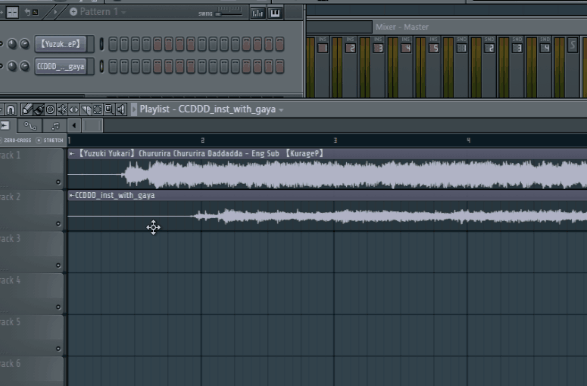Open the playlist options menu arrow before Playlist title
The image size is (587, 386).
(x=134, y=109)
